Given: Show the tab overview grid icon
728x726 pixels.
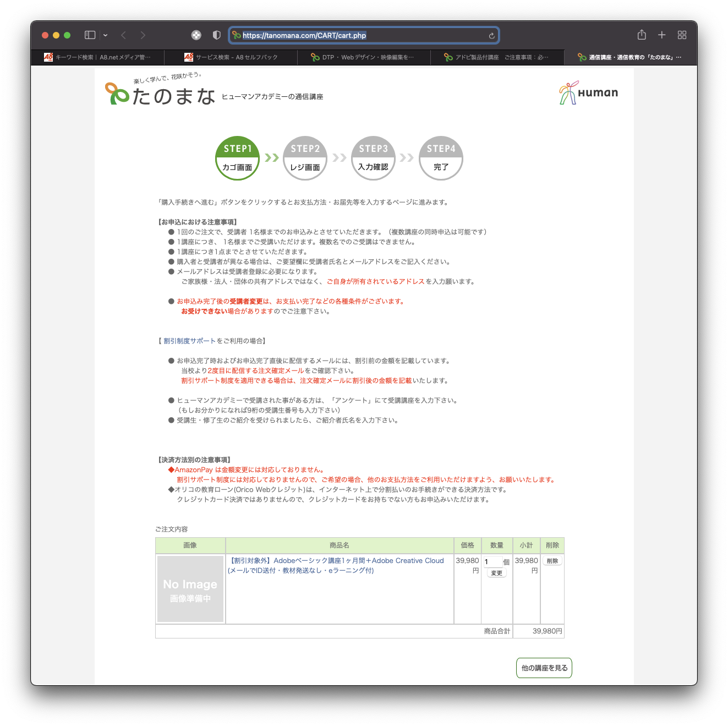Looking at the screenshot, I should click(682, 35).
